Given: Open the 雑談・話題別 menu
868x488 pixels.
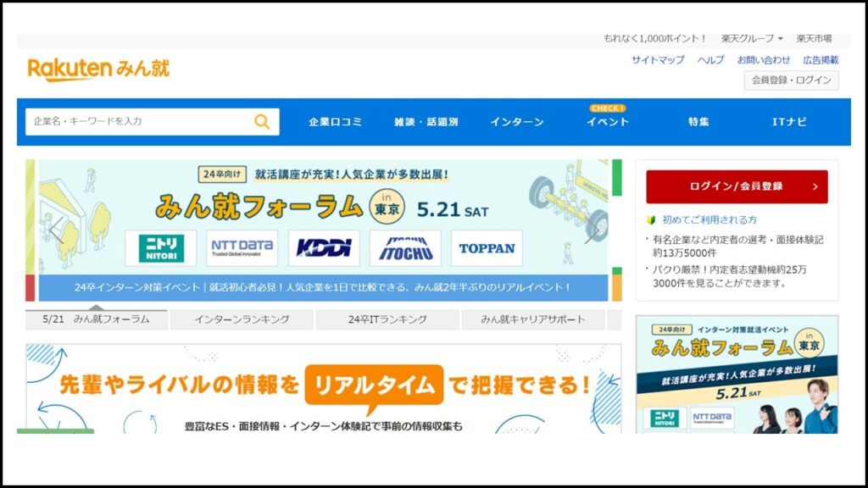Looking at the screenshot, I should (426, 122).
